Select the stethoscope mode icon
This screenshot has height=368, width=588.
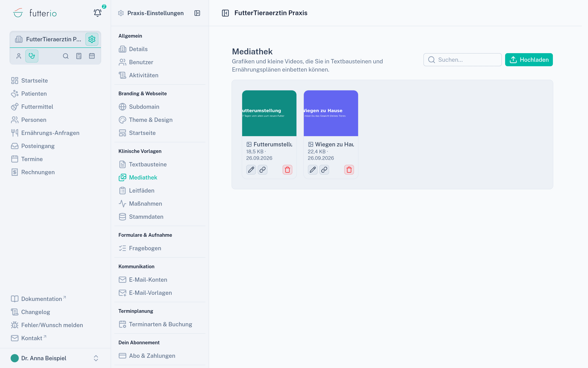[x=32, y=56]
